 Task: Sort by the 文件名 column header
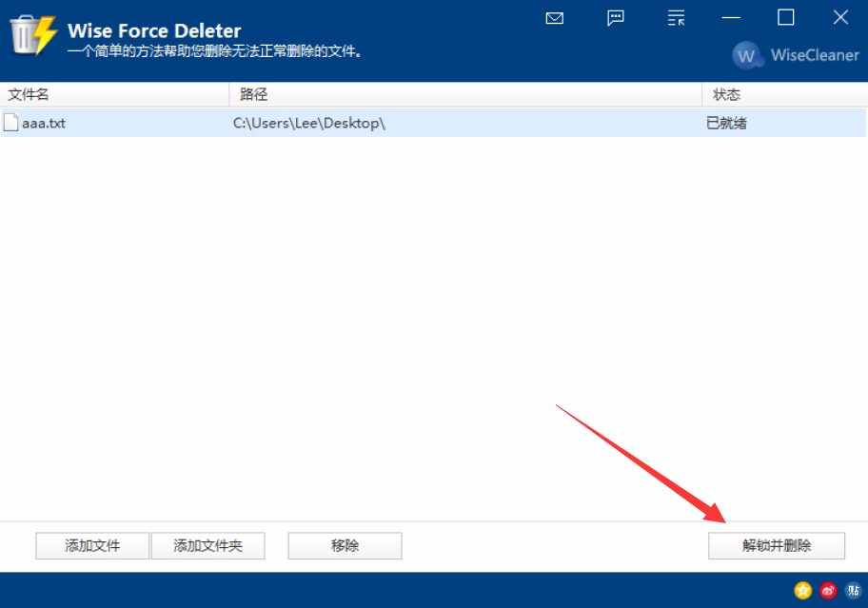tap(114, 94)
